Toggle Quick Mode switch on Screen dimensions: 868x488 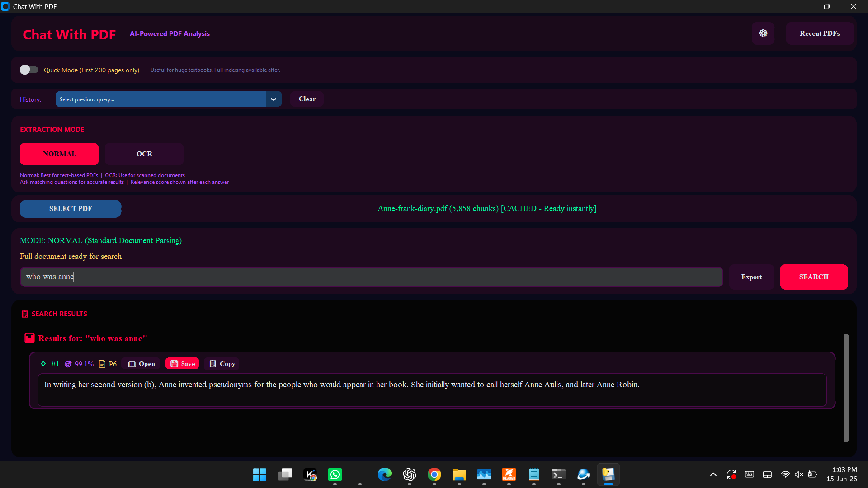coord(29,70)
